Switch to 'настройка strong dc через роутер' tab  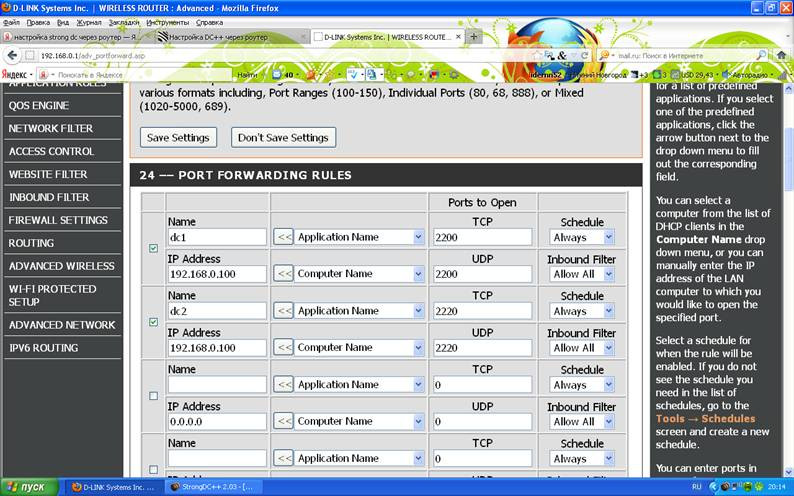point(76,37)
